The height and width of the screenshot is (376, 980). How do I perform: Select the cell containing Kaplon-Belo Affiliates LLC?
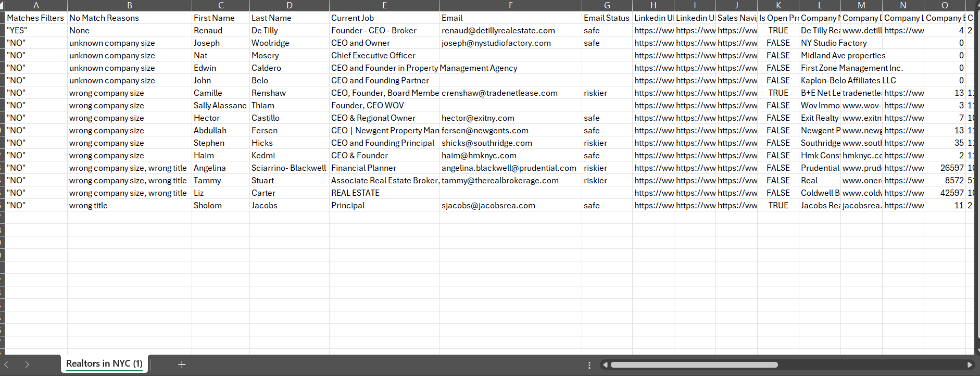tap(848, 80)
